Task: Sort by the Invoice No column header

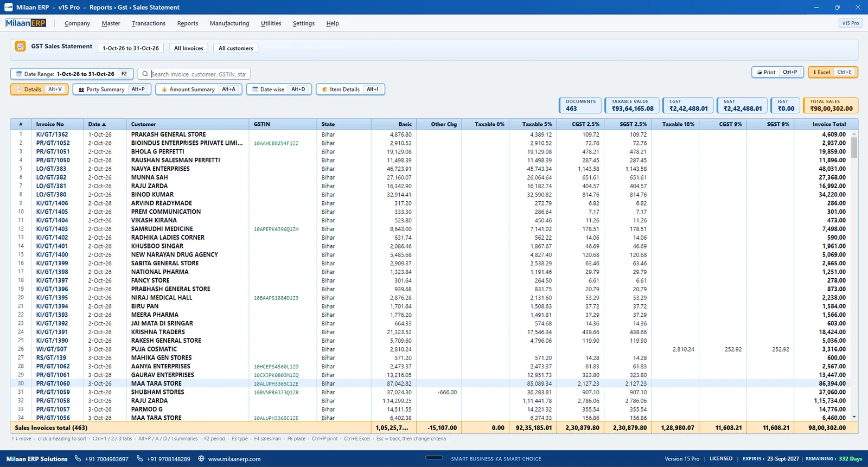Action: [x=58, y=124]
